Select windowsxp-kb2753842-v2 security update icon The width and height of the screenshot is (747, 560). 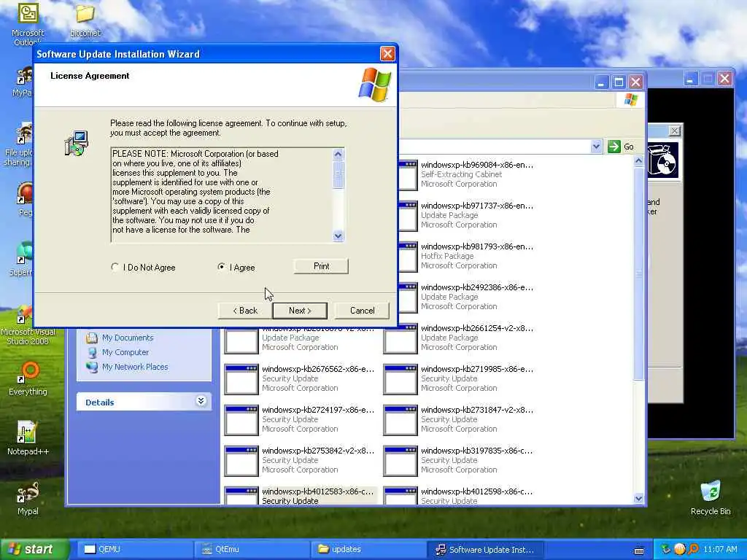(x=241, y=462)
